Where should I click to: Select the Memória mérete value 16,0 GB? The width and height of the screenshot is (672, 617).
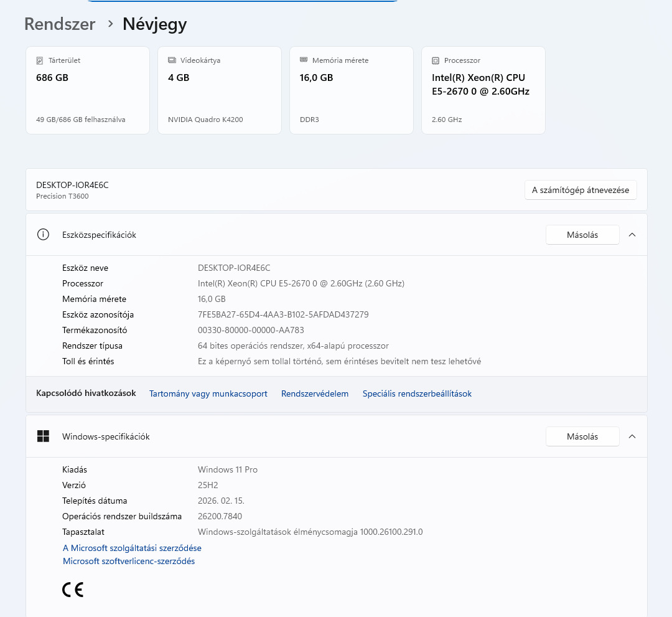[212, 299]
